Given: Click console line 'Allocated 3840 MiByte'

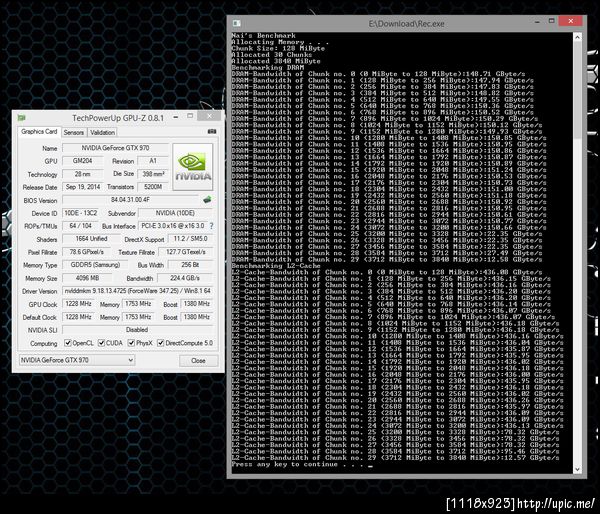Looking at the screenshot, I should 276,61.
